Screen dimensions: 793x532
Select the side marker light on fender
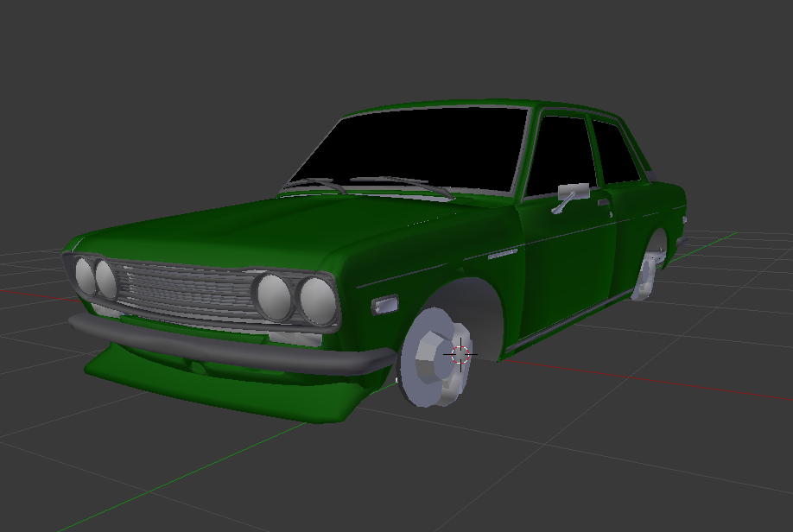[385, 305]
